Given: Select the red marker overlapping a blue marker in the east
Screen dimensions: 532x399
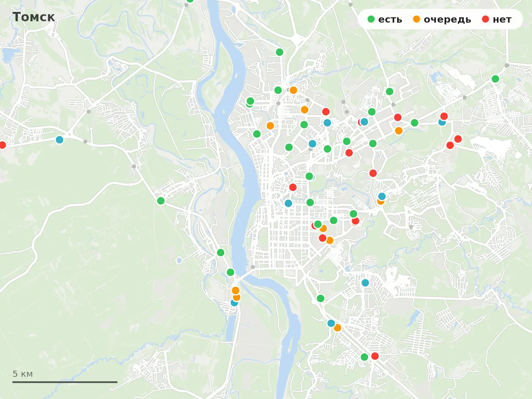Looking at the screenshot, I should 444,116.
